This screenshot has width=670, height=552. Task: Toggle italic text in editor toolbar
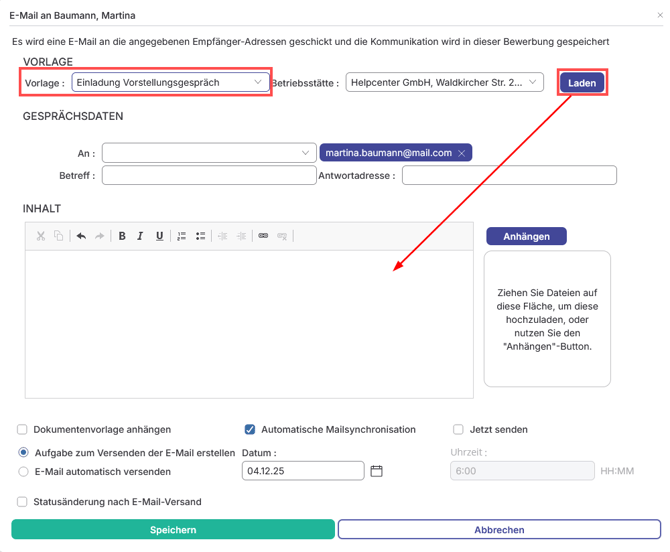click(x=140, y=236)
